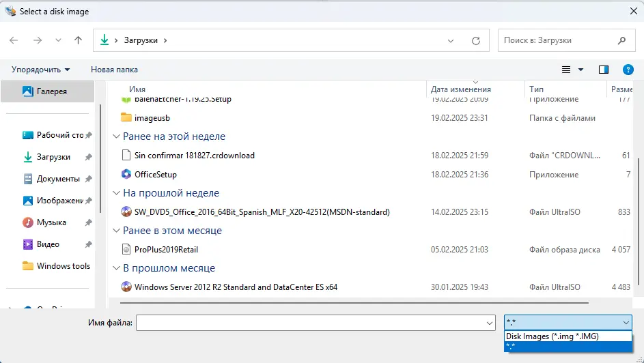Image resolution: width=644 pixels, height=363 pixels.
Task: Go forward using the right arrow
Action: click(x=38, y=40)
